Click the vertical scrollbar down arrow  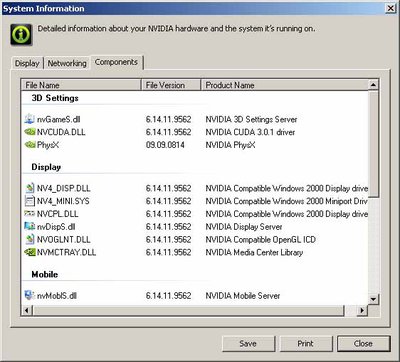[x=373, y=299]
